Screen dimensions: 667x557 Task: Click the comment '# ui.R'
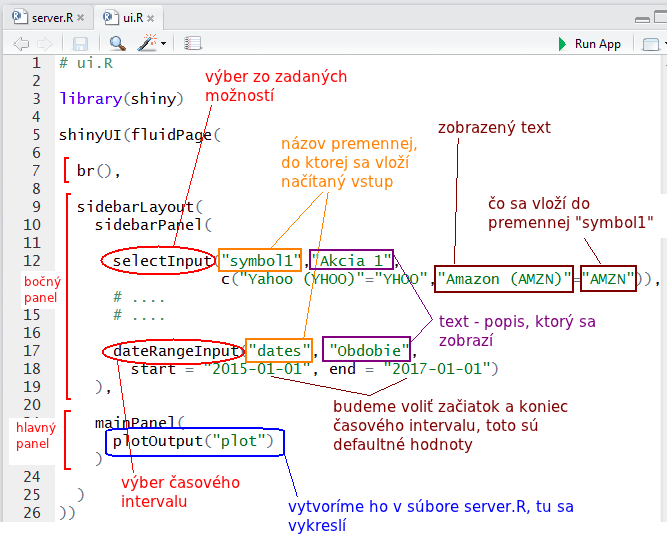click(86, 63)
